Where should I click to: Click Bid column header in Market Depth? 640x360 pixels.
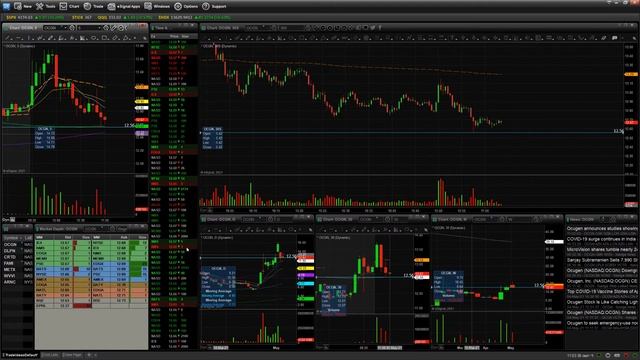[64, 237]
